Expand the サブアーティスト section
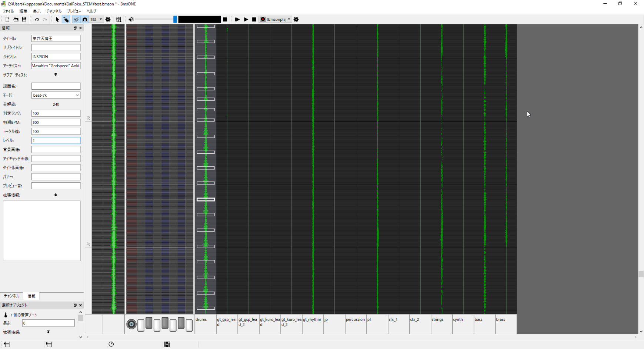 (56, 75)
